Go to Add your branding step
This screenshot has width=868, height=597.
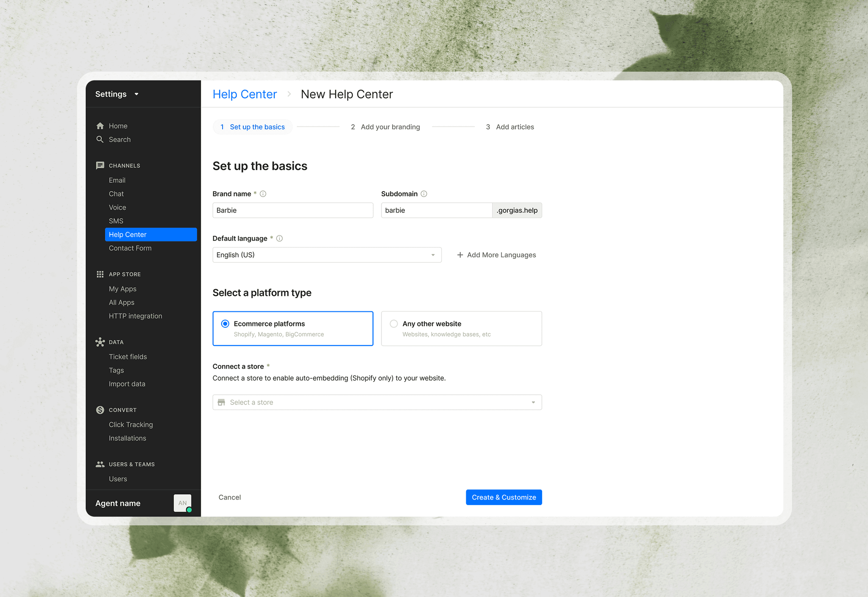point(385,127)
